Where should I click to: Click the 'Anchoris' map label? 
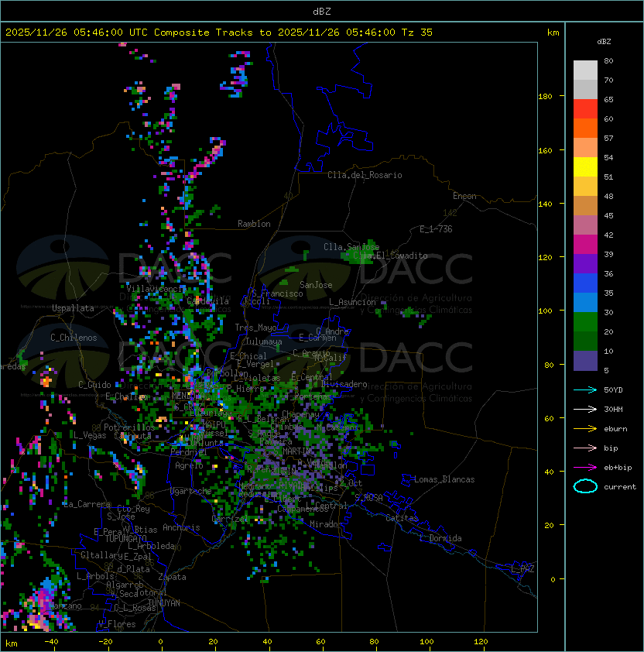pyautogui.click(x=181, y=527)
